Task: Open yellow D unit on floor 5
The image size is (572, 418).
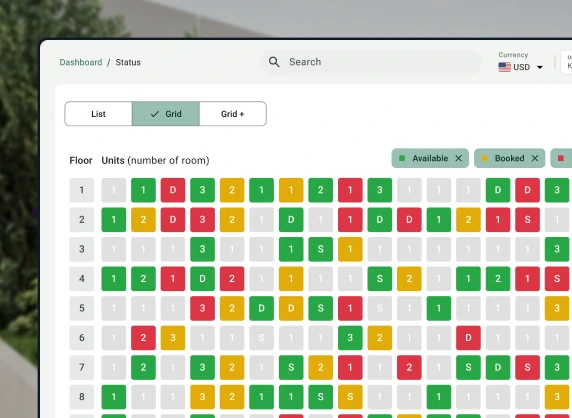Action: pyautogui.click(x=291, y=308)
